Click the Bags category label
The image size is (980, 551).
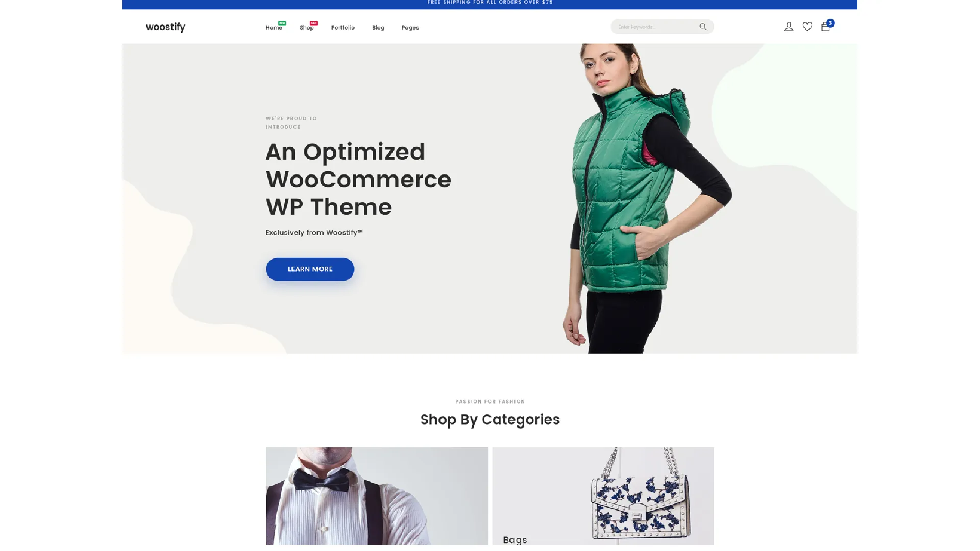(x=514, y=539)
